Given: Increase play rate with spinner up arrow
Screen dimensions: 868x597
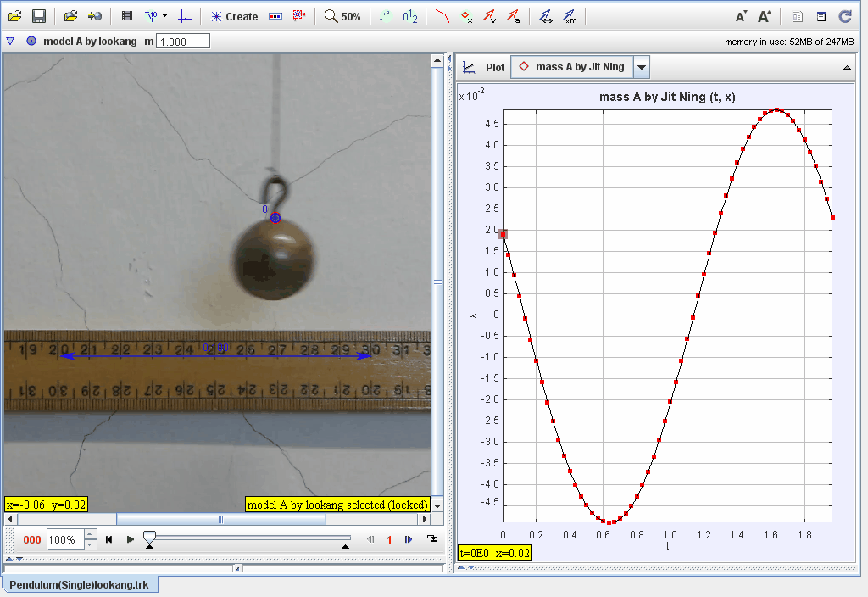Looking at the screenshot, I should (91, 535).
